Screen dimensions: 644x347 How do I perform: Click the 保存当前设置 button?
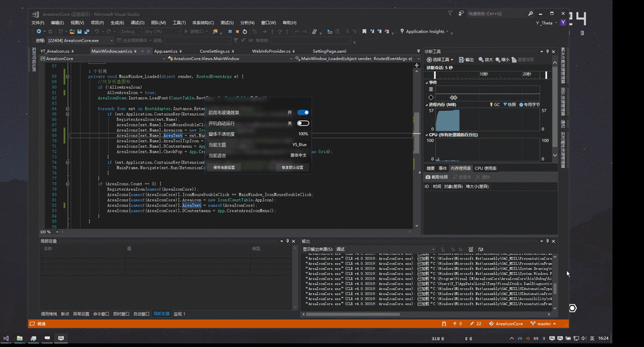pos(224,167)
